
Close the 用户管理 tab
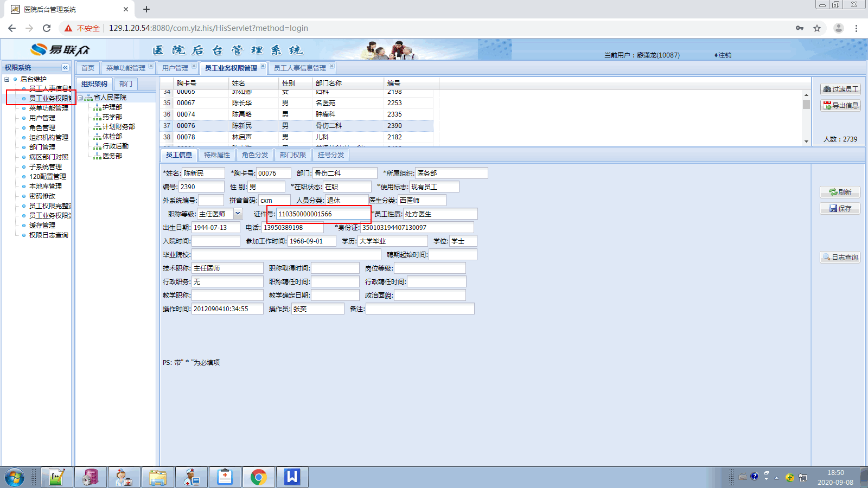[x=194, y=66]
